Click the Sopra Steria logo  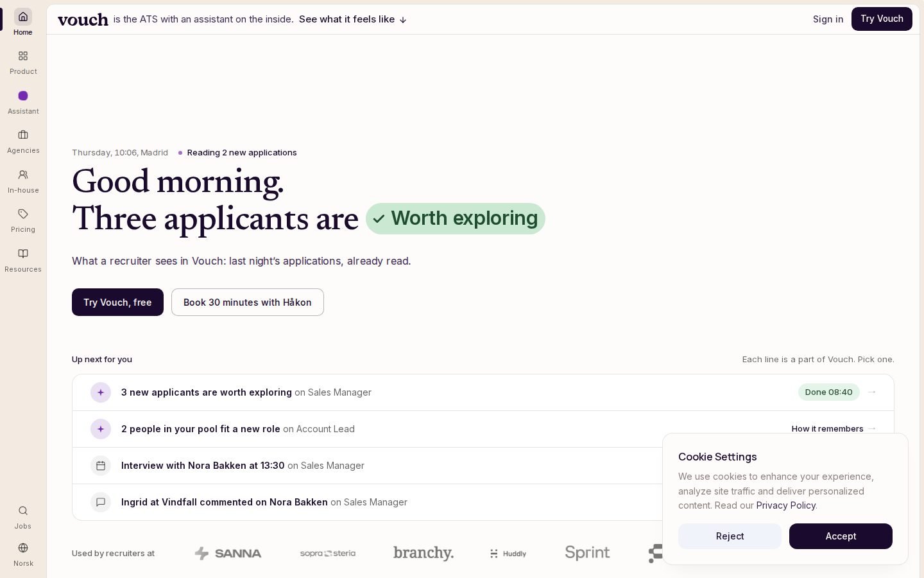point(328,553)
